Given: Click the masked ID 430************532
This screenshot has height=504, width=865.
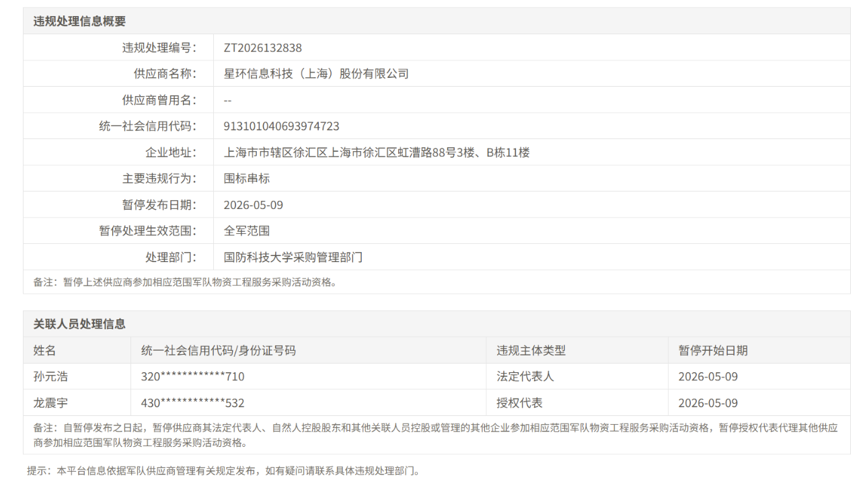Looking at the screenshot, I should pyautogui.click(x=193, y=403).
